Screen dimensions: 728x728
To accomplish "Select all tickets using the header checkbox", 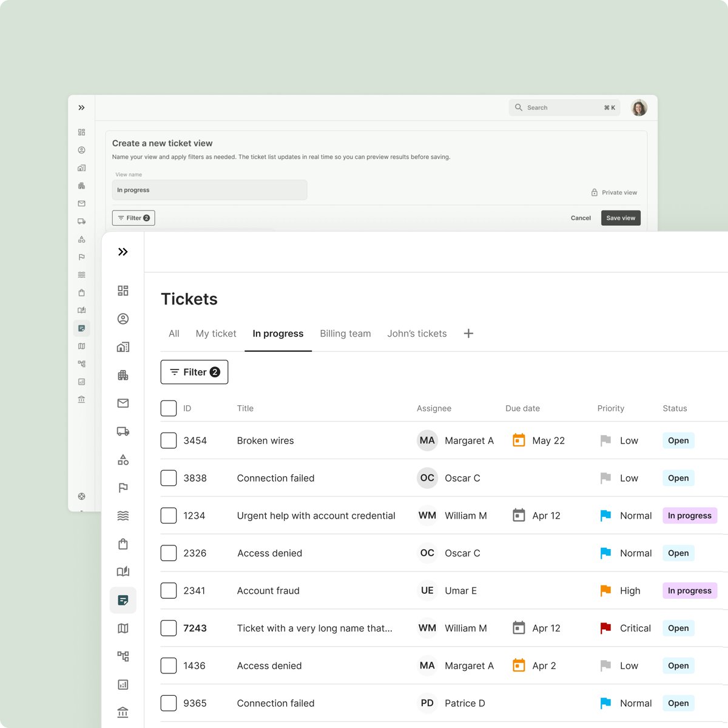I will (168, 408).
